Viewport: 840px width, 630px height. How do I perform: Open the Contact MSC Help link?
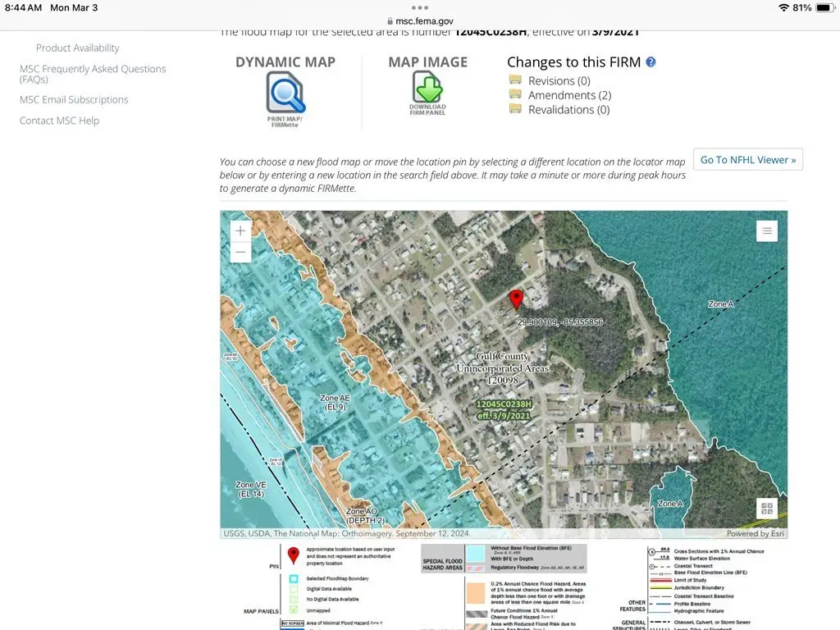[x=59, y=121]
